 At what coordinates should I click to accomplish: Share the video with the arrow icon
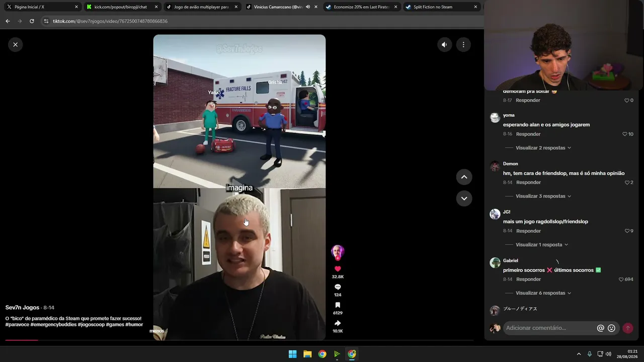point(338,323)
